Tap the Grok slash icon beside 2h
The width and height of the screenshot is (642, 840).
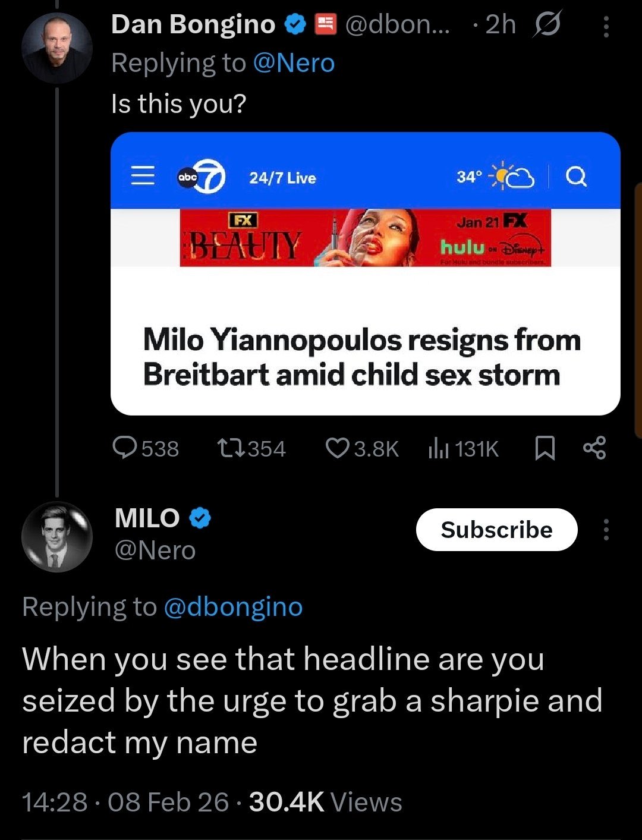tap(547, 26)
